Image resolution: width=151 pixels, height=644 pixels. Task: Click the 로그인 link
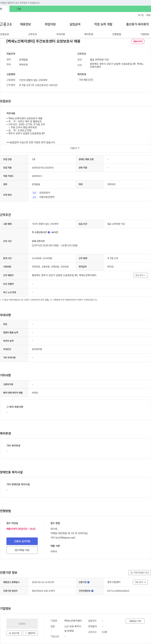[141, 15]
